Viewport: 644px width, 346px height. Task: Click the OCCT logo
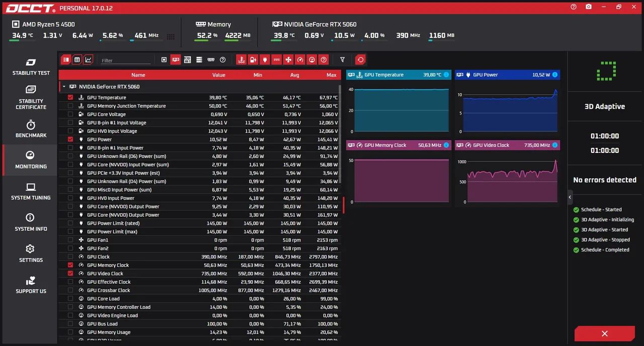(x=30, y=8)
